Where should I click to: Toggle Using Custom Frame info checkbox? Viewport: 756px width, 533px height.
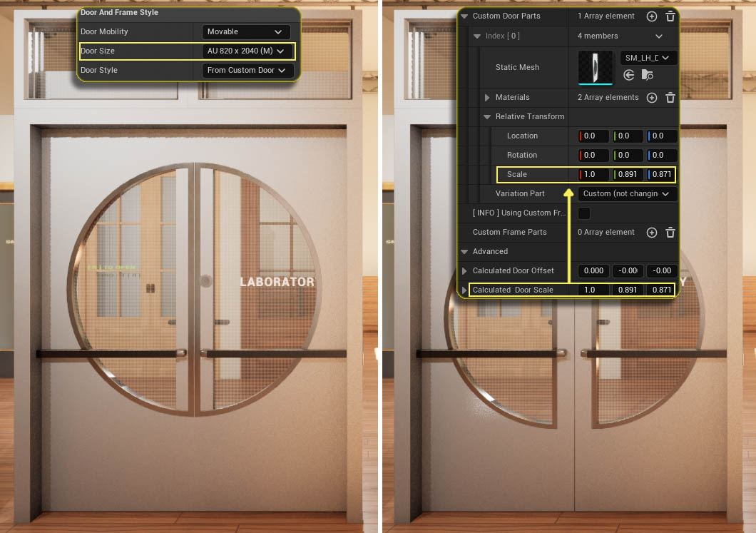[584, 213]
